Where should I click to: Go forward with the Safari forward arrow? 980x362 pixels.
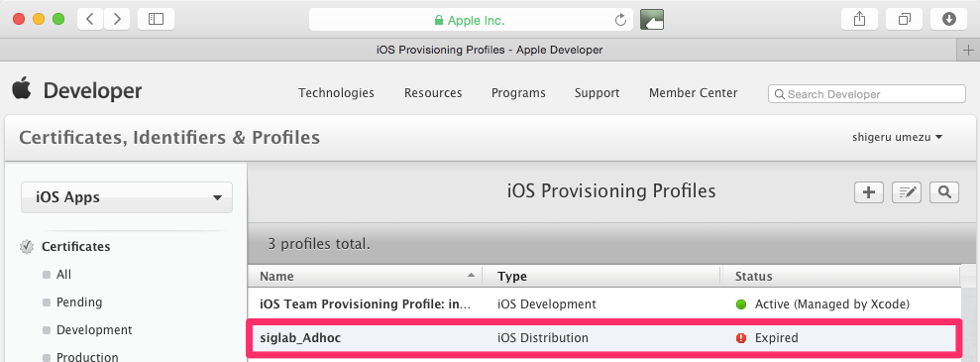(x=117, y=19)
